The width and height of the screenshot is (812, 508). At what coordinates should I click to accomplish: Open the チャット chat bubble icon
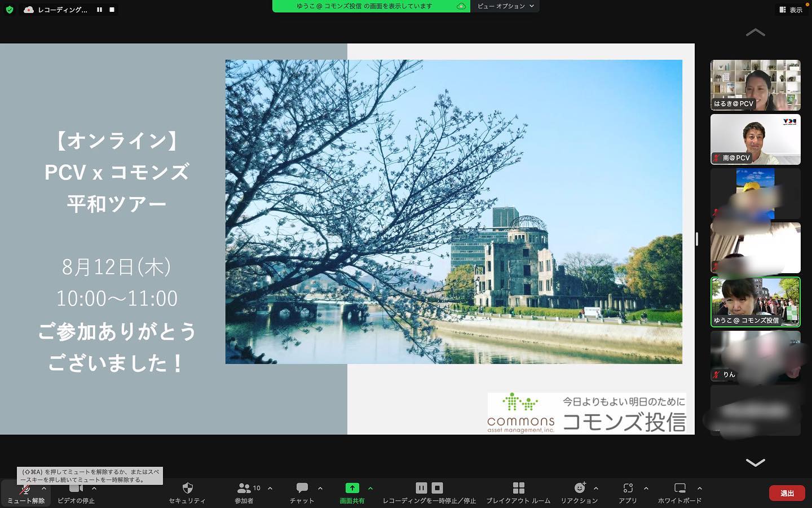(302, 488)
